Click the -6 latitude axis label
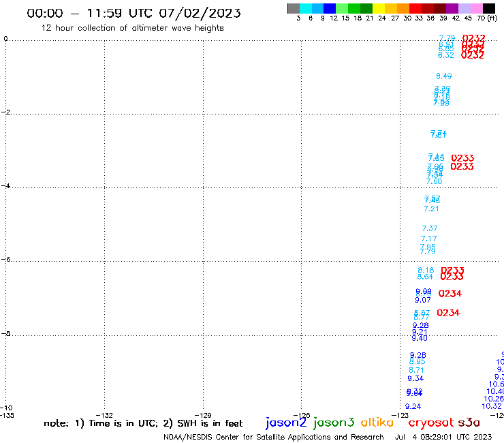The width and height of the screenshot is (504, 443). pyautogui.click(x=5, y=259)
